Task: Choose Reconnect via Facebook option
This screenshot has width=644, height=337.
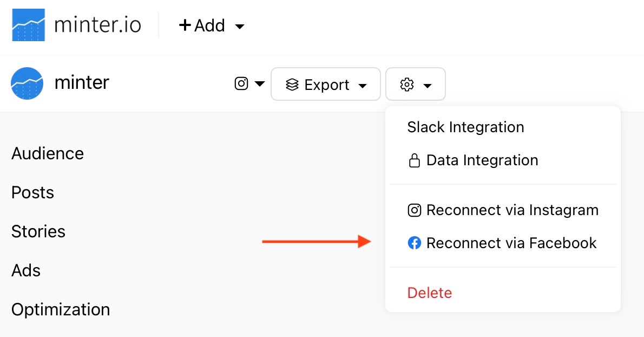Action: point(511,243)
